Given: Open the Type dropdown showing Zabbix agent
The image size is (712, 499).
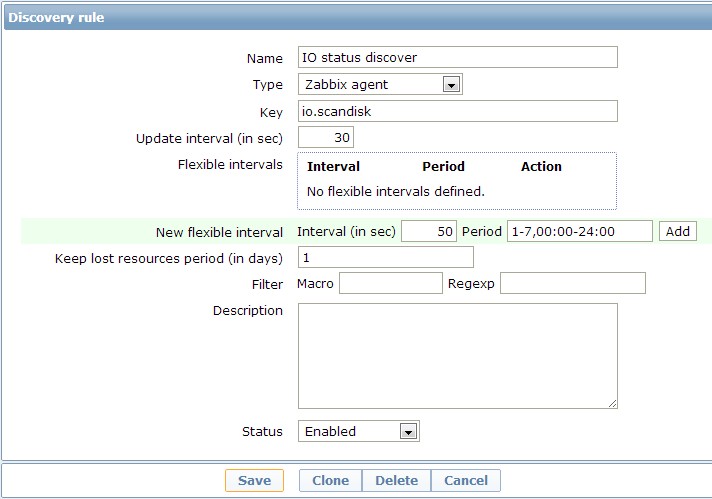Looking at the screenshot, I should (x=380, y=84).
